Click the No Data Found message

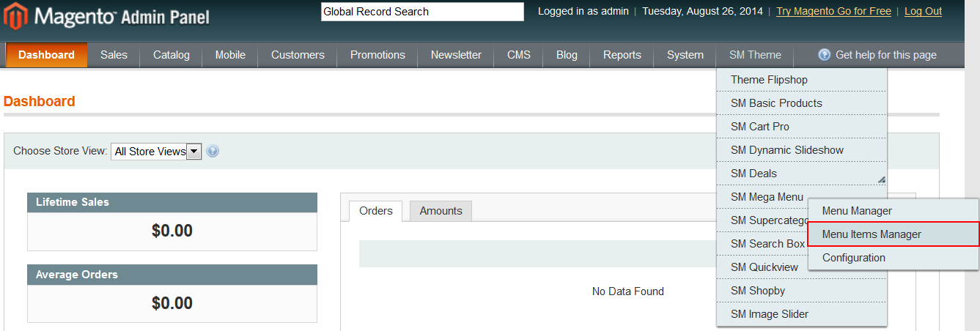pyautogui.click(x=628, y=291)
